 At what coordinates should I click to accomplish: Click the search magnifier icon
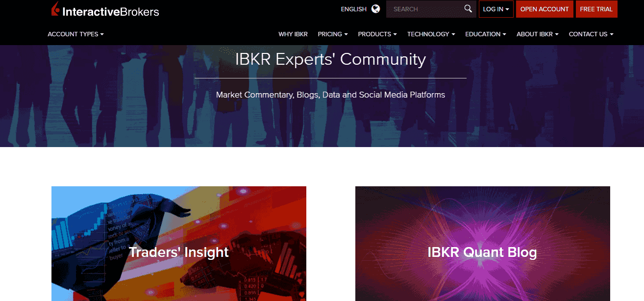point(468,9)
